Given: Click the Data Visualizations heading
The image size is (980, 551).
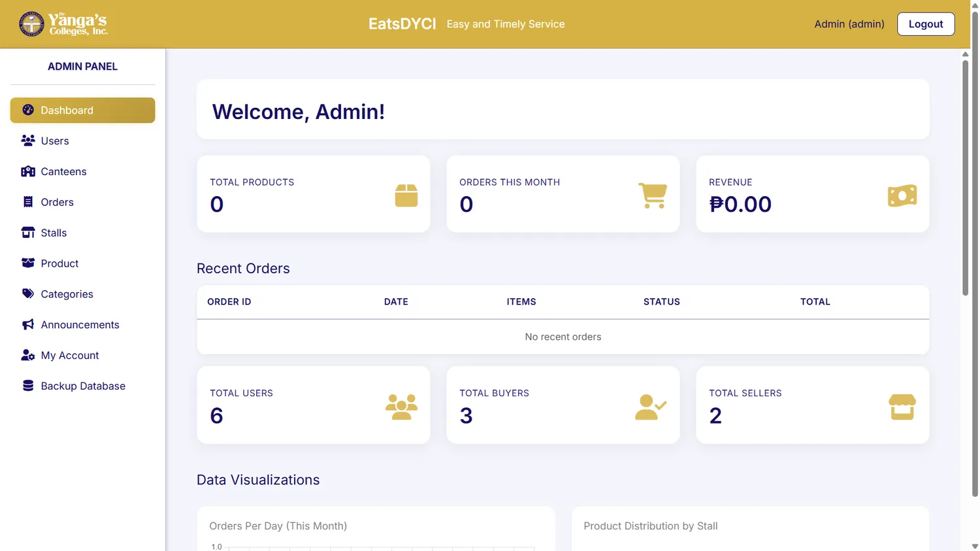Looking at the screenshot, I should (258, 480).
